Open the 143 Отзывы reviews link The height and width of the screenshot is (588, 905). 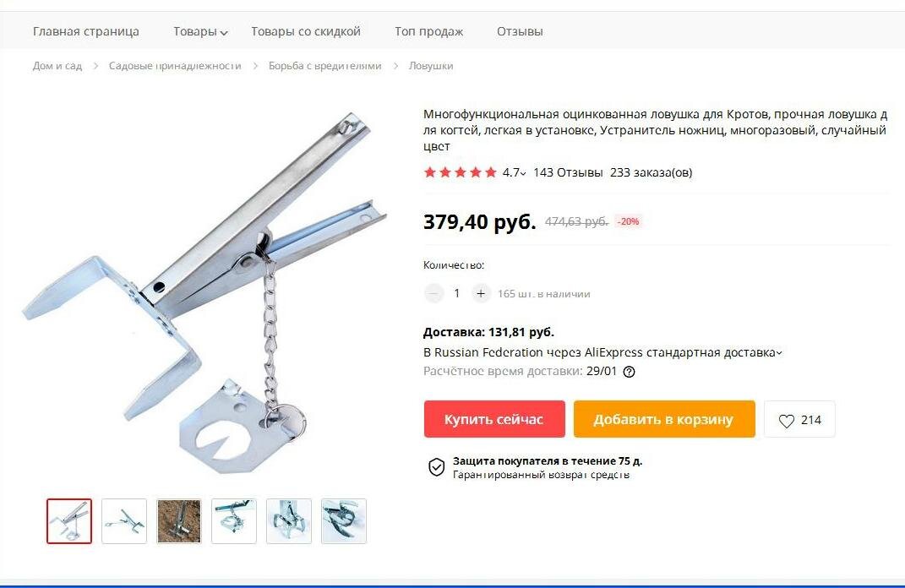(x=568, y=172)
